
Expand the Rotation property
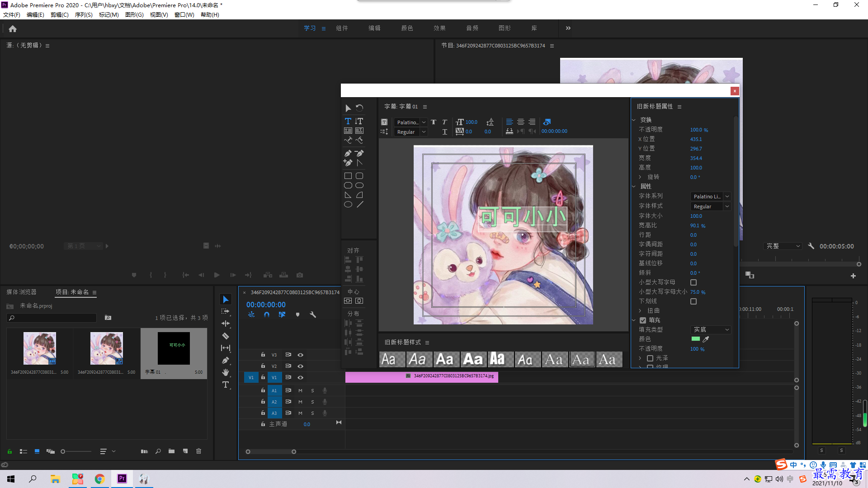click(640, 177)
